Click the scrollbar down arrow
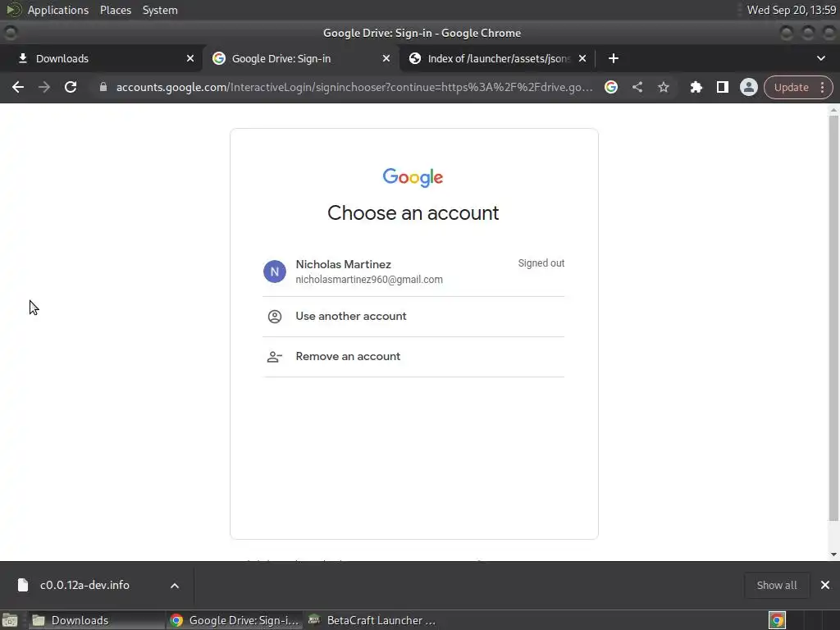840x630 pixels. (x=833, y=555)
